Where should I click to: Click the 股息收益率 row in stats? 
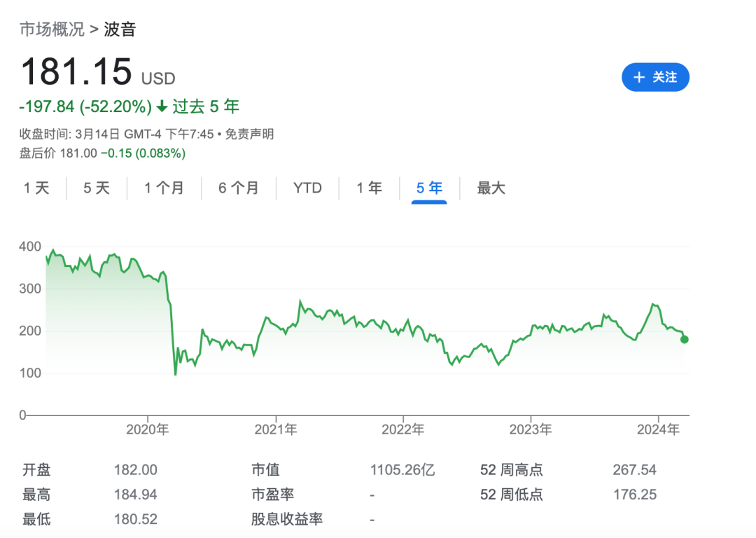point(286,519)
